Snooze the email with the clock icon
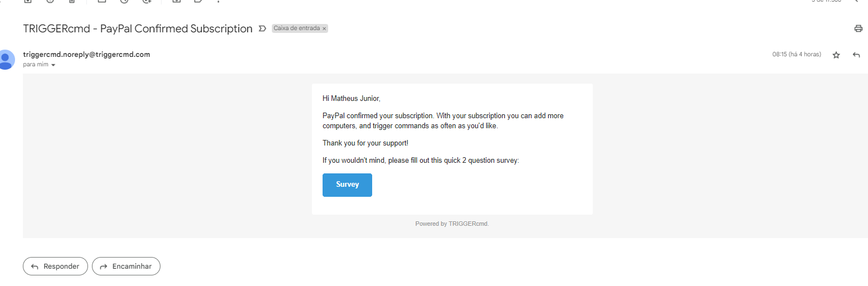This screenshot has width=868, height=286. click(124, 1)
